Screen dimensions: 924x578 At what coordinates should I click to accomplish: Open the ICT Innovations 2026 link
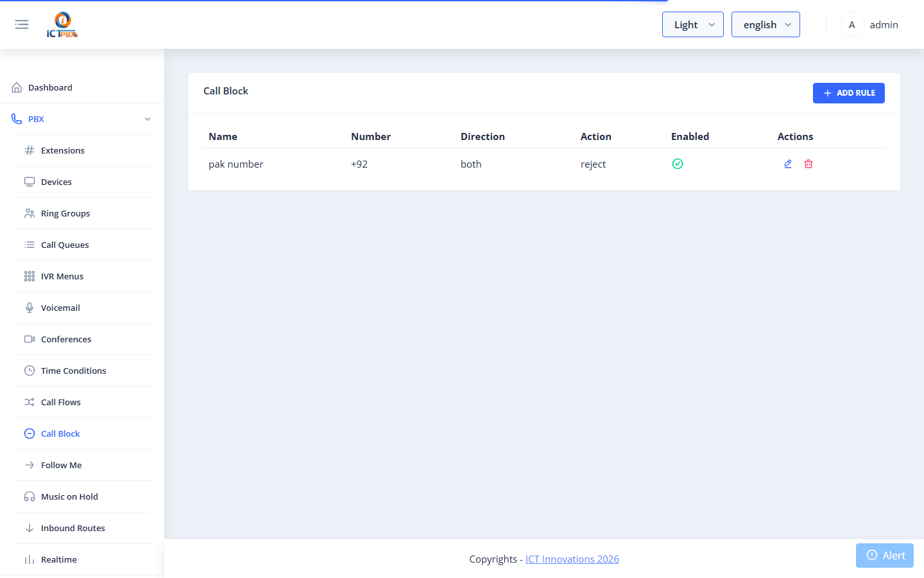pos(572,559)
